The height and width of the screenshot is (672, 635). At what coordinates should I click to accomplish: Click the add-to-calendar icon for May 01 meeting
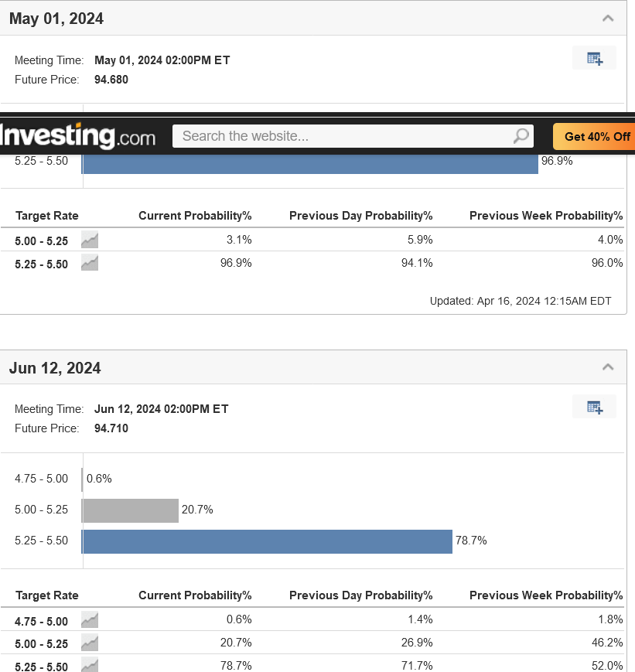click(x=594, y=58)
